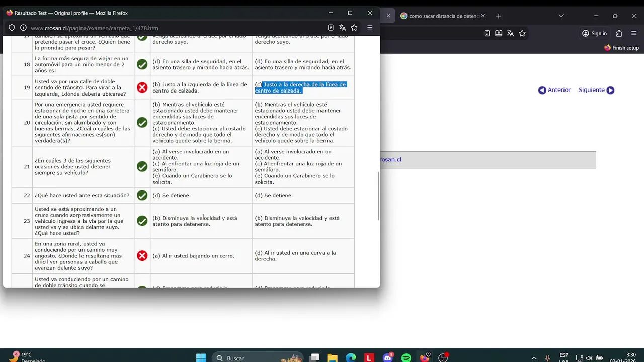Click the answer '(d) Se detiene.' in the middle column
The width and height of the screenshot is (644, 362).
172,195
